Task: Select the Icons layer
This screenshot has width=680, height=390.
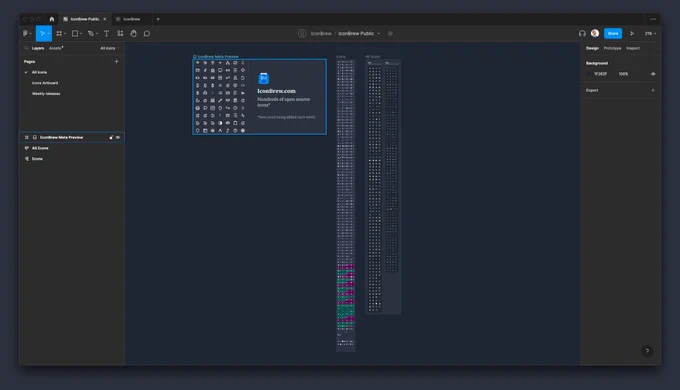Action: (x=72, y=159)
